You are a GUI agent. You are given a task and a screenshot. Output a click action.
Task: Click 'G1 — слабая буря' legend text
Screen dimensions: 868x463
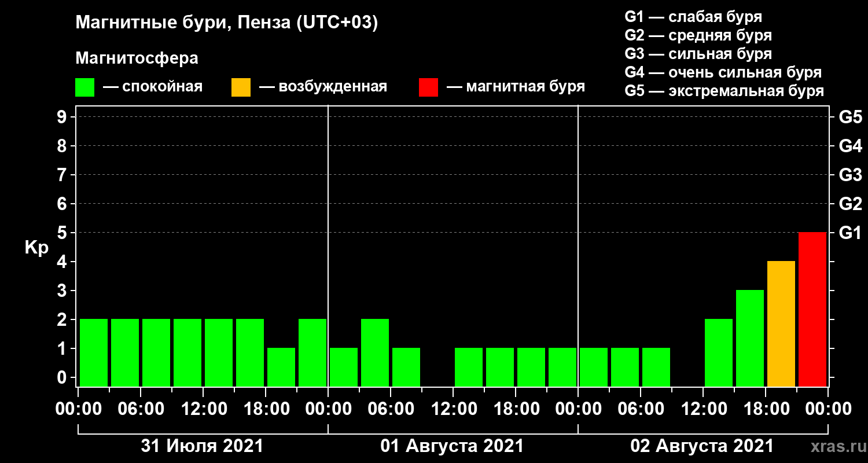point(693,16)
